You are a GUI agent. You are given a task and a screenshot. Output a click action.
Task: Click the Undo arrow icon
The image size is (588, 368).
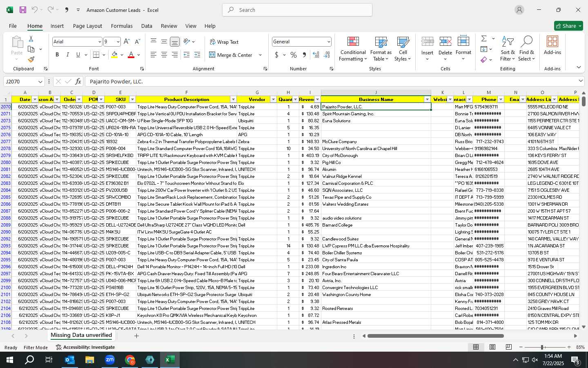pyautogui.click(x=35, y=10)
